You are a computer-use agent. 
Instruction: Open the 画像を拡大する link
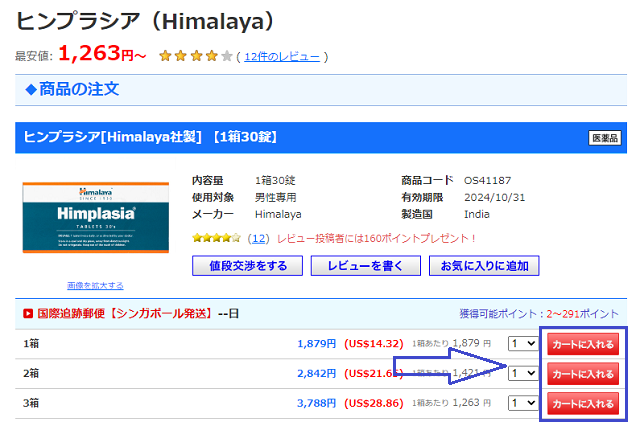coord(95,286)
